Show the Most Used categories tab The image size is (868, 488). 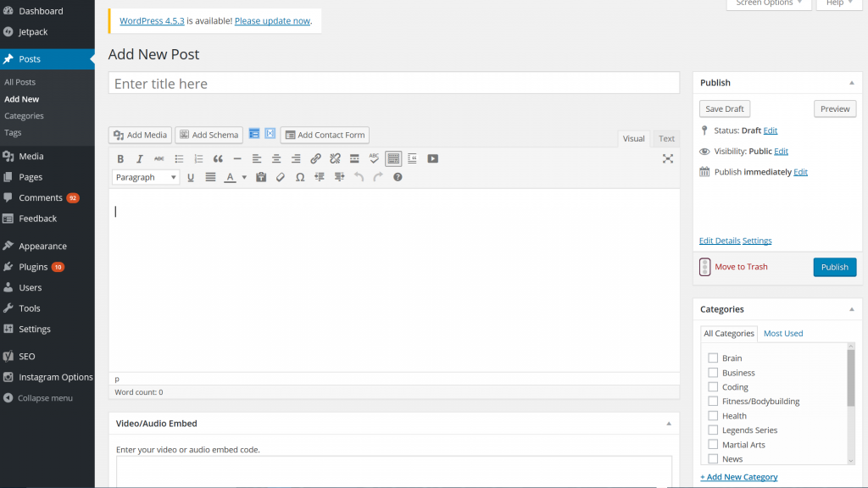click(783, 333)
